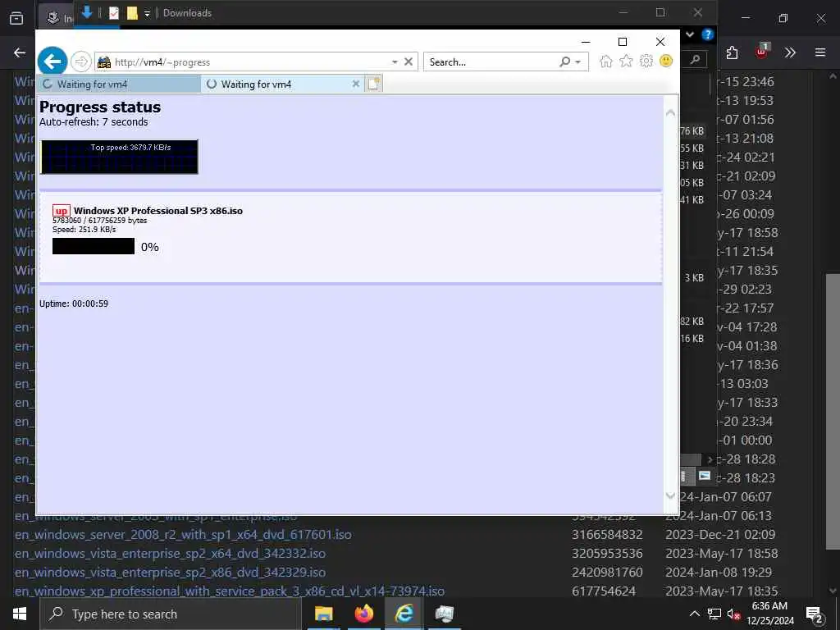Click the search magnifier in the Downloads window

click(x=695, y=59)
